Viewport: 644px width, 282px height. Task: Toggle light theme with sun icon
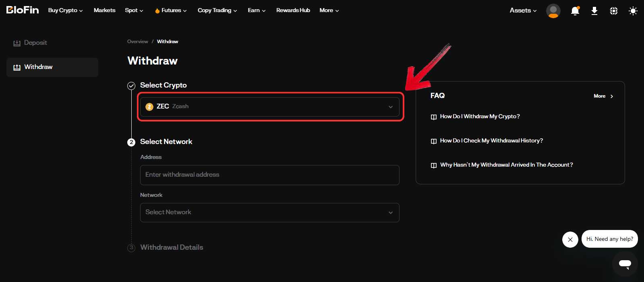point(633,11)
